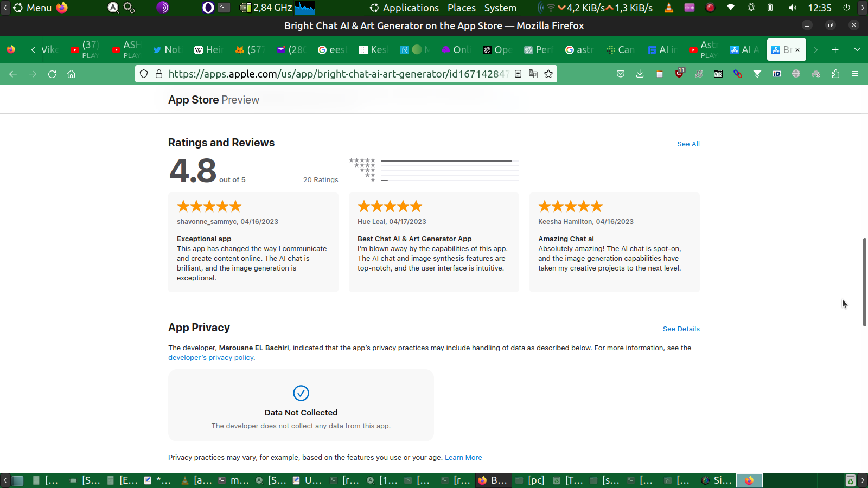Open the Extensions puzzle-piece menu
Viewport: 868px width, 488px height.
click(835, 74)
